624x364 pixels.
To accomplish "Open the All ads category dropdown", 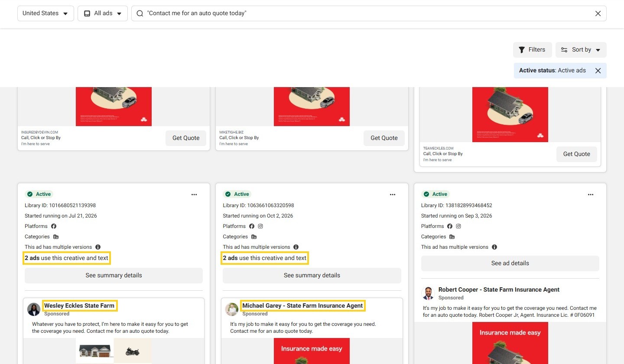I will (x=103, y=13).
